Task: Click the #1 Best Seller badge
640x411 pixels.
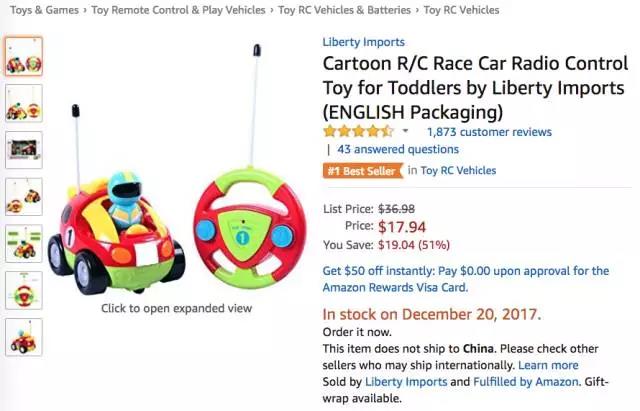Action: pos(361,170)
